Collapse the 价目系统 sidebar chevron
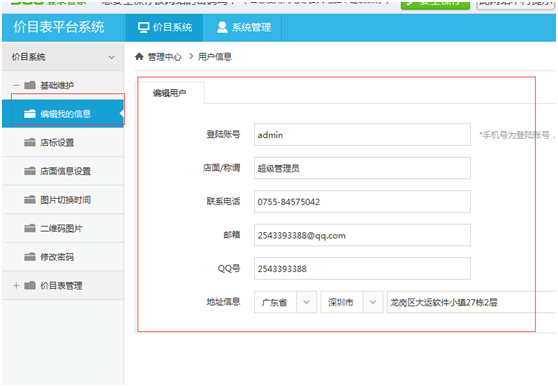 (112, 57)
